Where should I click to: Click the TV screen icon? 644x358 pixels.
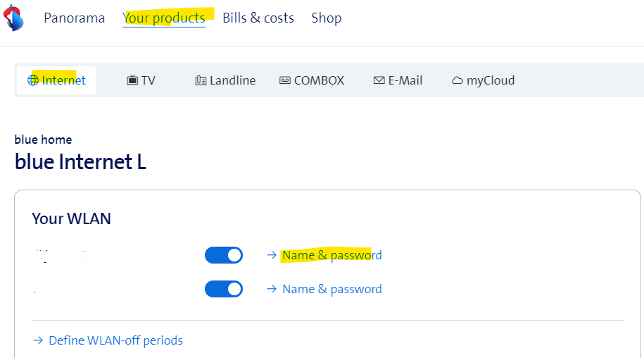pos(132,80)
